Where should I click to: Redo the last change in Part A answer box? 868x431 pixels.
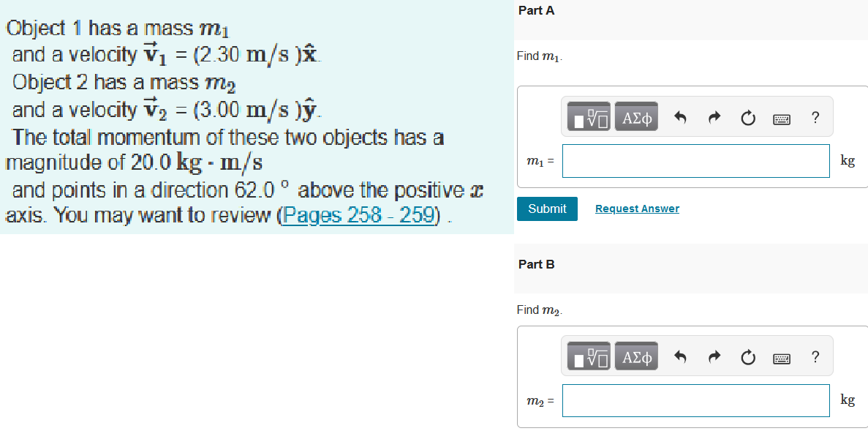[x=714, y=116]
